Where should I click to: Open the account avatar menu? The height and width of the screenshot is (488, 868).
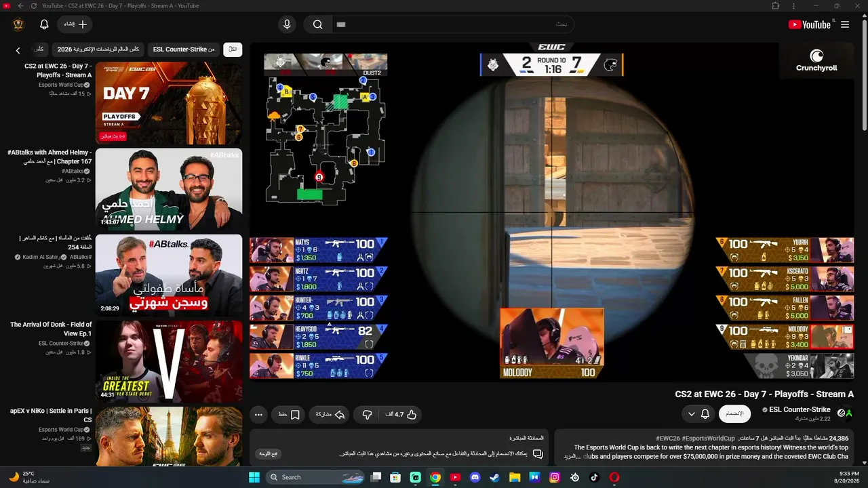[18, 24]
